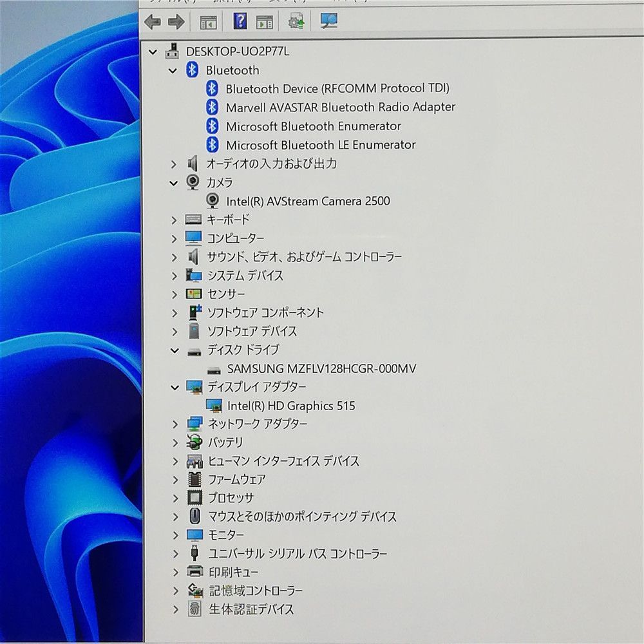Screen dimensions: 644x644
Task: Select Microsoft Bluetooth Enumerator device
Action: [314, 126]
